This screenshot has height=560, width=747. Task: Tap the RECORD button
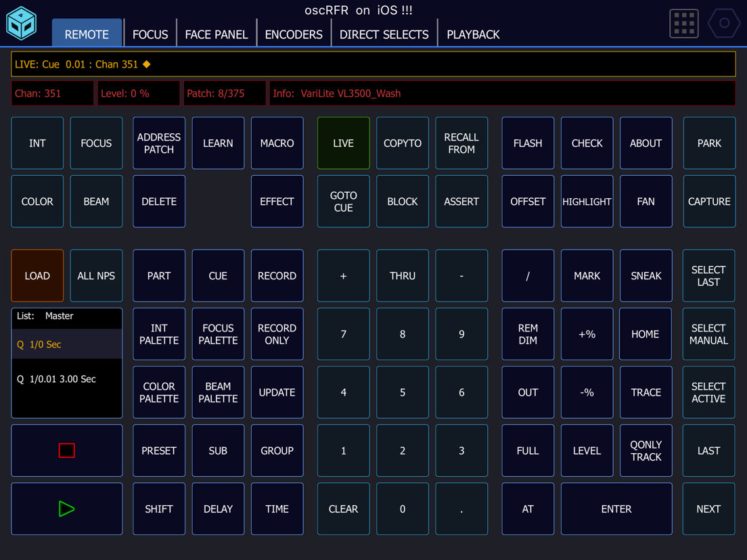point(277,276)
